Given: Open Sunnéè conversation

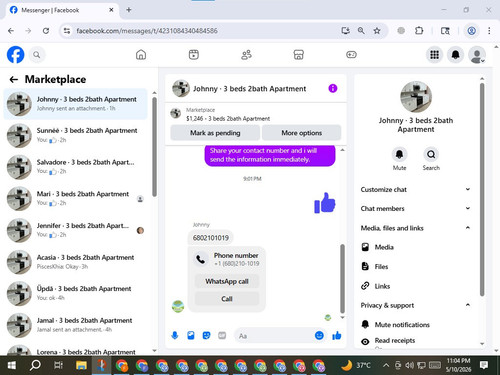Looking at the screenshot, I should 75,135.
